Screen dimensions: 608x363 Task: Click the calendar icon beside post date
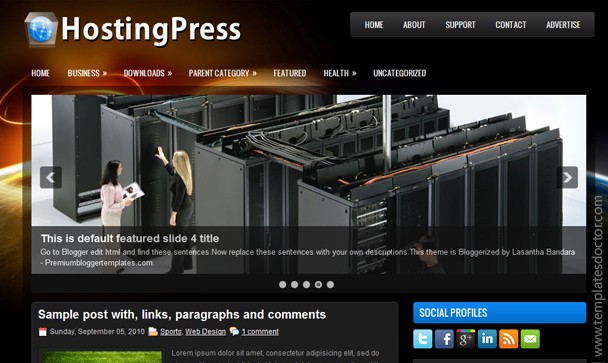click(43, 332)
